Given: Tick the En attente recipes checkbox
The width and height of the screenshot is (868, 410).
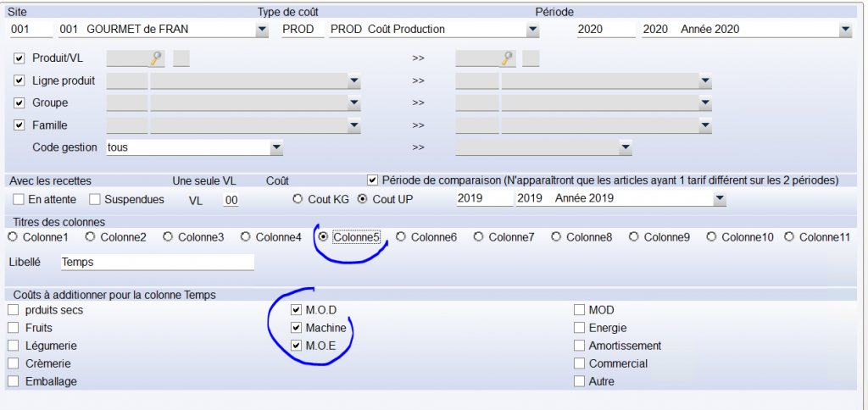Looking at the screenshot, I should (x=19, y=200).
